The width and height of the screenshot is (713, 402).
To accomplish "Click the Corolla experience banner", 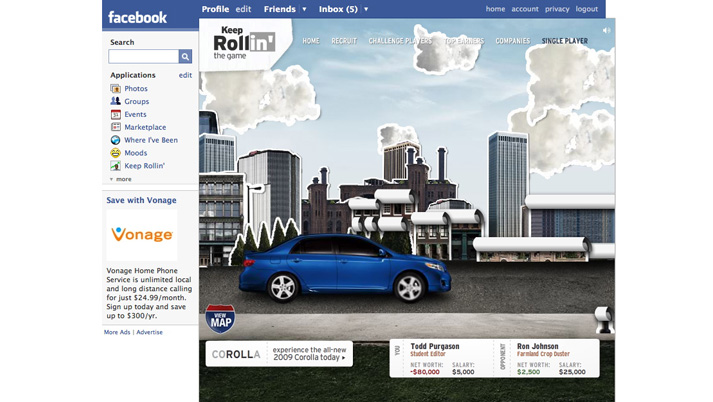I will 279,354.
